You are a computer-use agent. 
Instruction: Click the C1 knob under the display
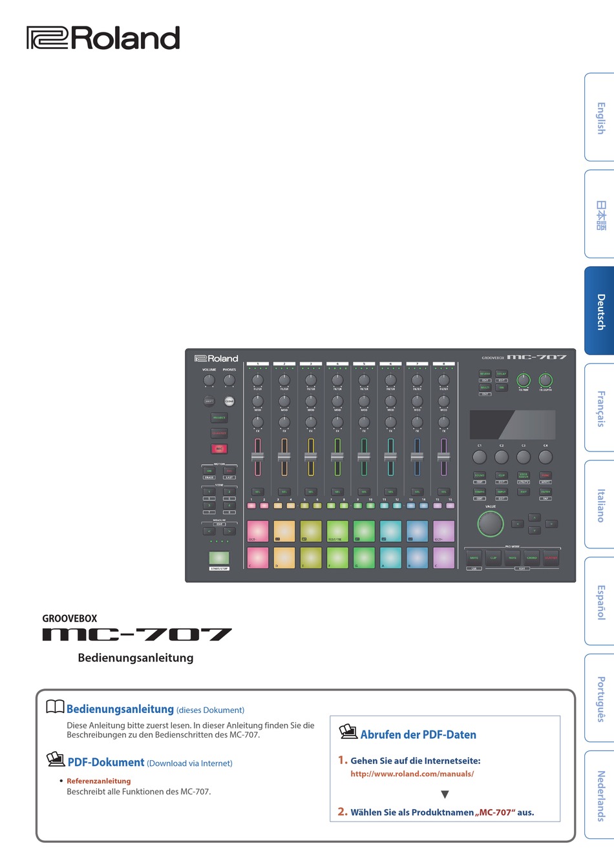tap(480, 457)
